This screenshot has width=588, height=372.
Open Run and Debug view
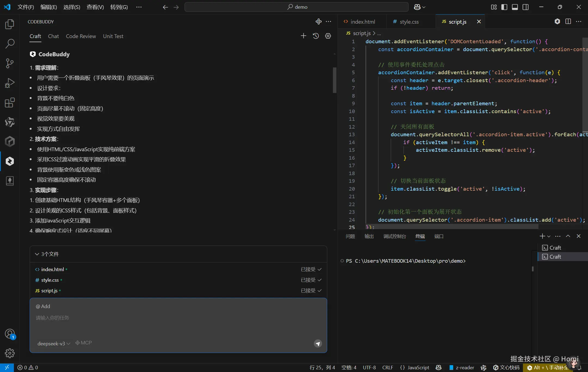tap(10, 83)
